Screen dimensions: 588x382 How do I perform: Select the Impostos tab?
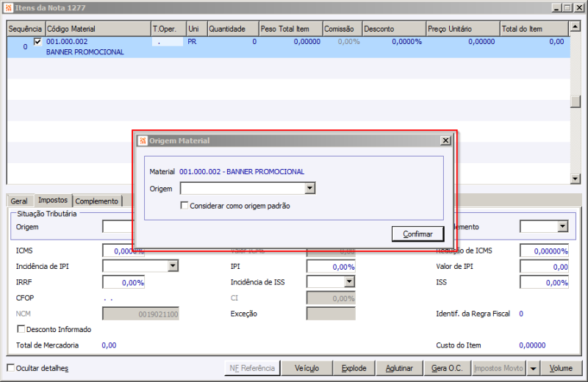tap(53, 201)
